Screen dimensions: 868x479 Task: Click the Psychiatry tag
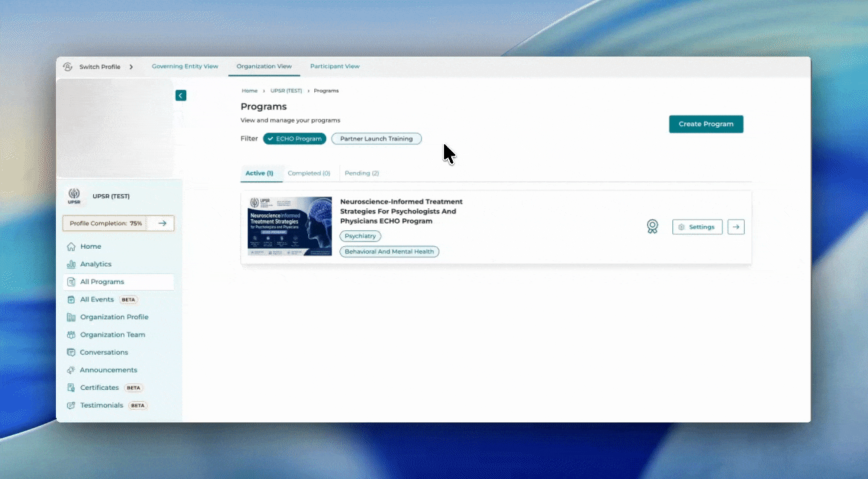(x=360, y=236)
